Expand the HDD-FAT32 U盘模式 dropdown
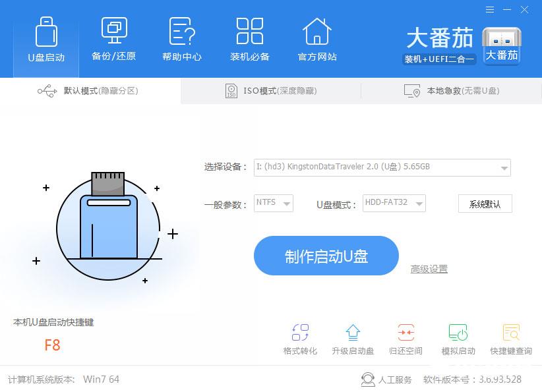Viewport: 542px width, 392px height. (x=394, y=203)
